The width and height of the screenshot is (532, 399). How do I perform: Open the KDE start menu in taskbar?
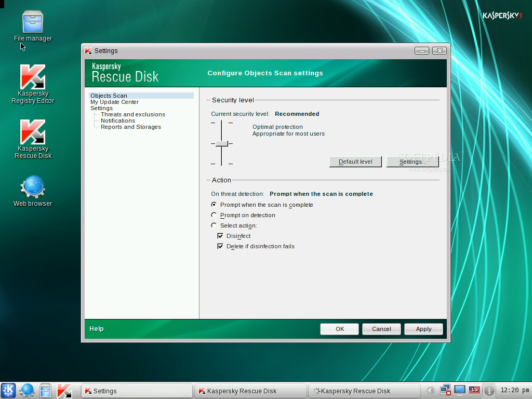click(x=8, y=391)
